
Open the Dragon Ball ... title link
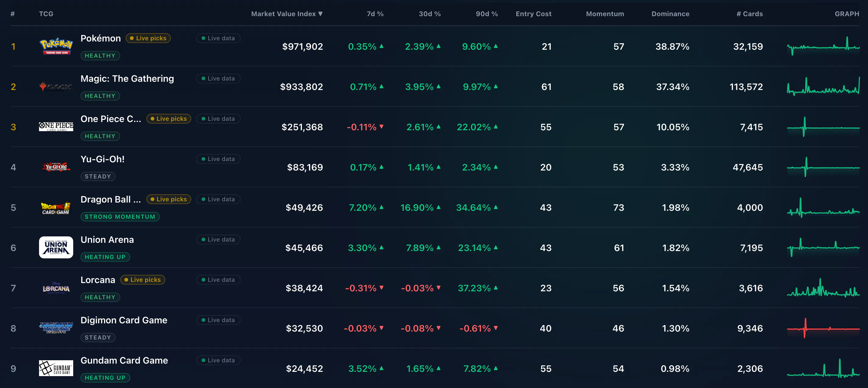[111, 199]
